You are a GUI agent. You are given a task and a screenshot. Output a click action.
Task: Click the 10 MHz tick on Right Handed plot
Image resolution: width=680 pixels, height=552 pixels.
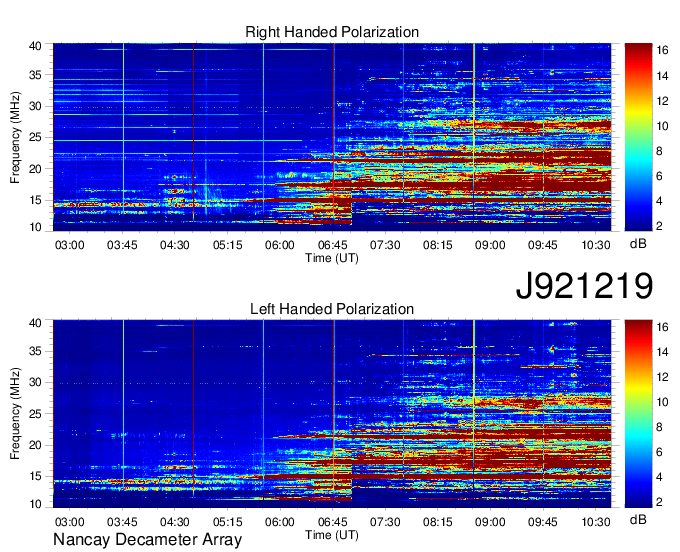[35, 227]
